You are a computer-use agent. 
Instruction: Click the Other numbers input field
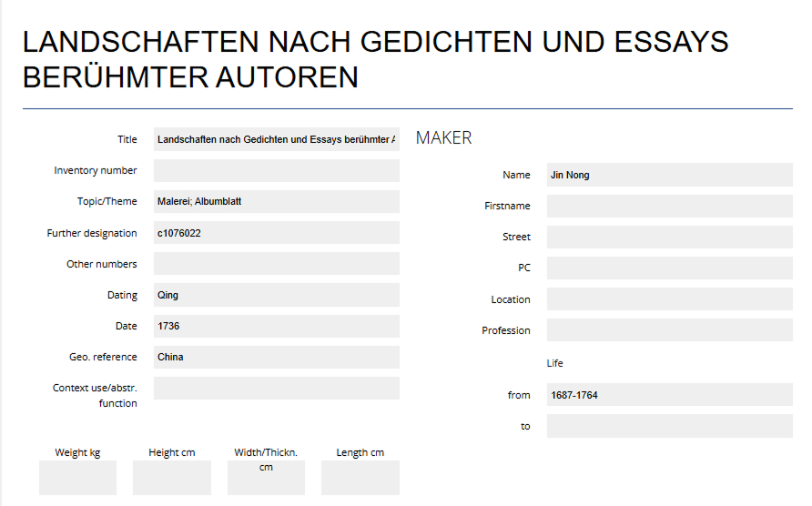point(276,264)
